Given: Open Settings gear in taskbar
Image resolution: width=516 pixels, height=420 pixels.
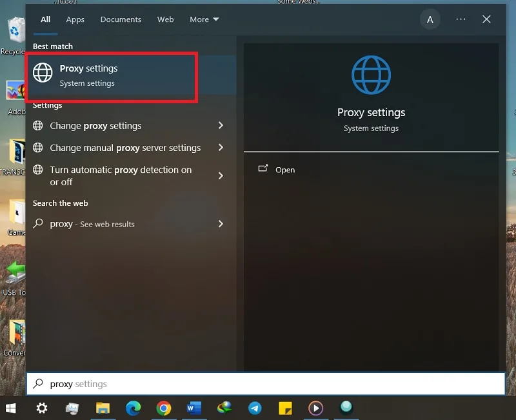Looking at the screenshot, I should 42,408.
